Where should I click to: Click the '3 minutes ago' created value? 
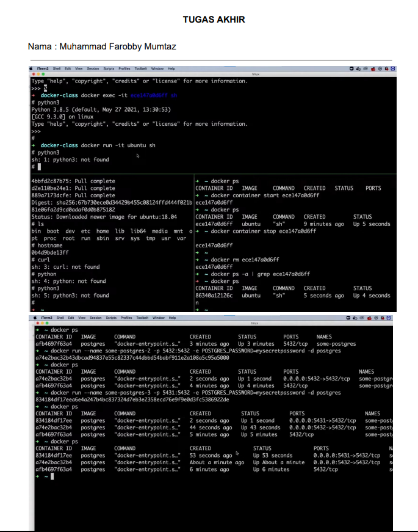coord(209,344)
